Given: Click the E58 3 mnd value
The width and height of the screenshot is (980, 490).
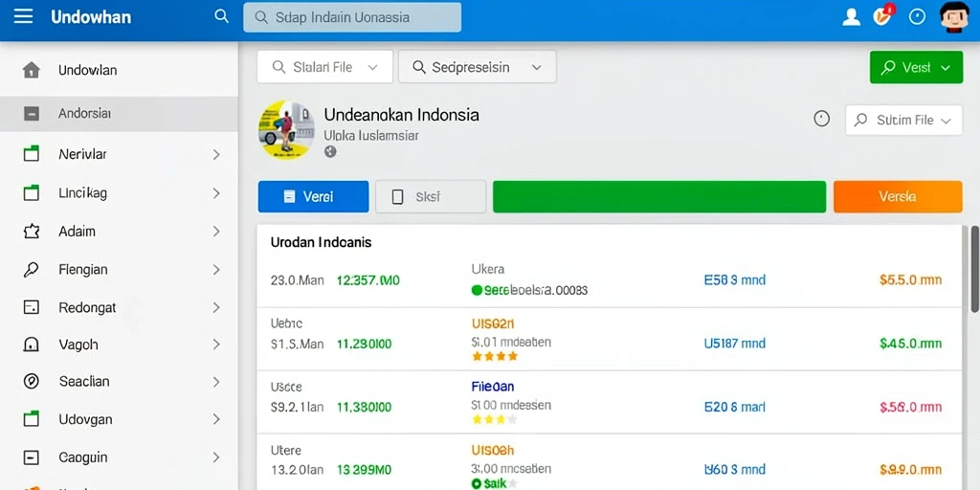Looking at the screenshot, I should (x=734, y=280).
